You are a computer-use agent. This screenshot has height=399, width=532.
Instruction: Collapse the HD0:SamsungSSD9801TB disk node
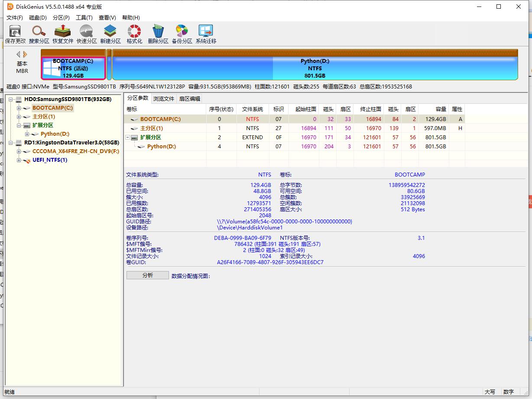click(x=10, y=99)
